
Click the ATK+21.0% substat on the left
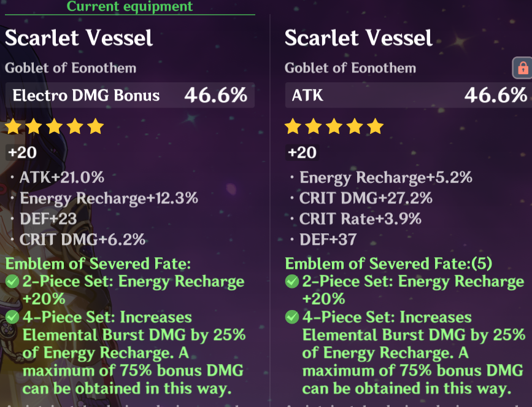coord(61,178)
